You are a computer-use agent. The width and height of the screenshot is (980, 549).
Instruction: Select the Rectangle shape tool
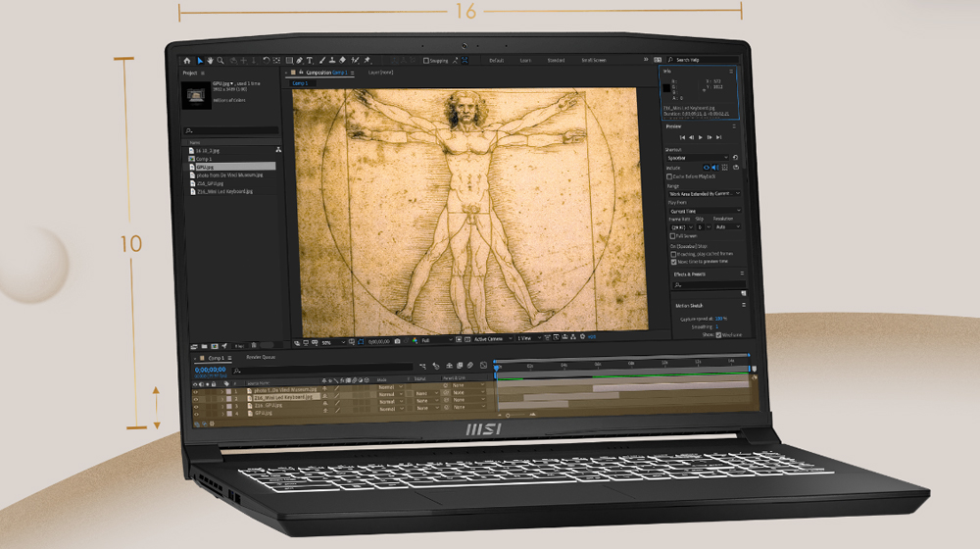[x=289, y=61]
